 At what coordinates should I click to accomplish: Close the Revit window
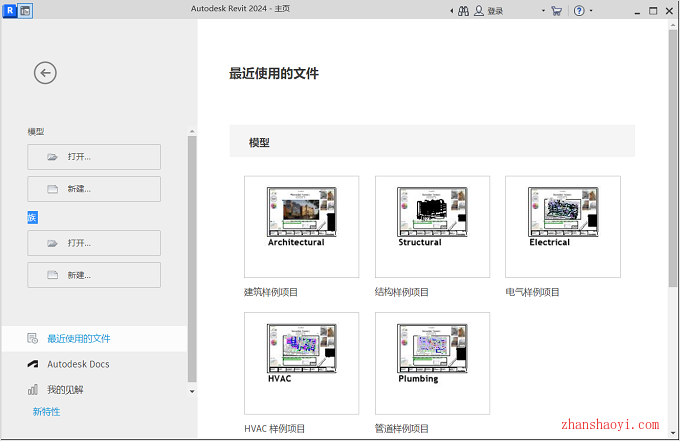(x=669, y=11)
